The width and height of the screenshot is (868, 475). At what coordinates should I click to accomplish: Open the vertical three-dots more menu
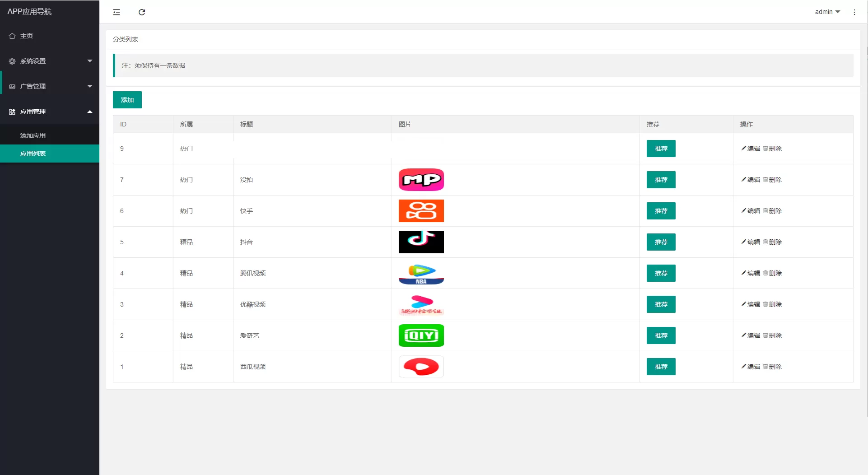click(x=854, y=12)
